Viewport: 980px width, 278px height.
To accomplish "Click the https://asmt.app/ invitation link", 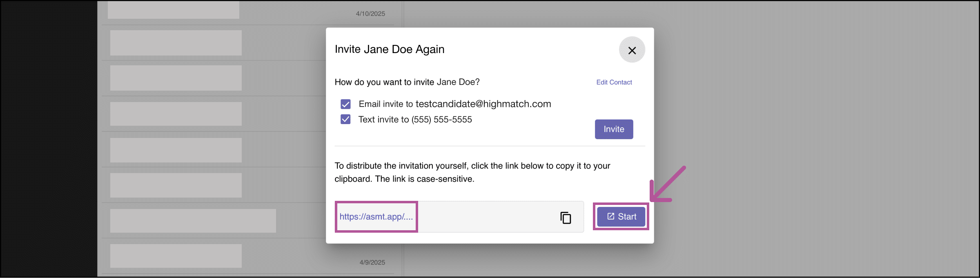I will click(x=376, y=217).
